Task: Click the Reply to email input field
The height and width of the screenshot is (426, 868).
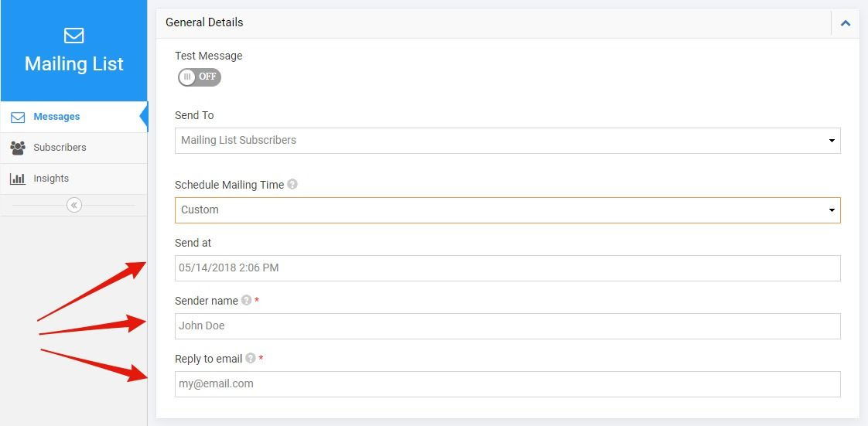Action: (507, 384)
